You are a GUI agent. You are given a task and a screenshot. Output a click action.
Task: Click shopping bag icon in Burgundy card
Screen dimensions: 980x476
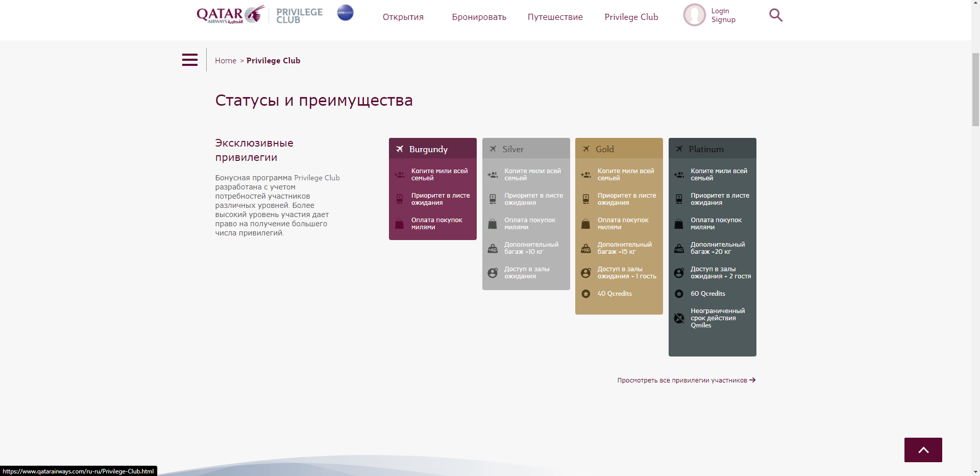(x=400, y=224)
